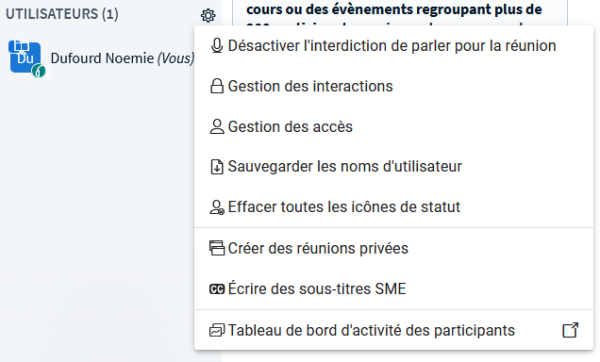
Task: Click the padlock icon beside Gestion des interactions
Action: click(x=217, y=86)
